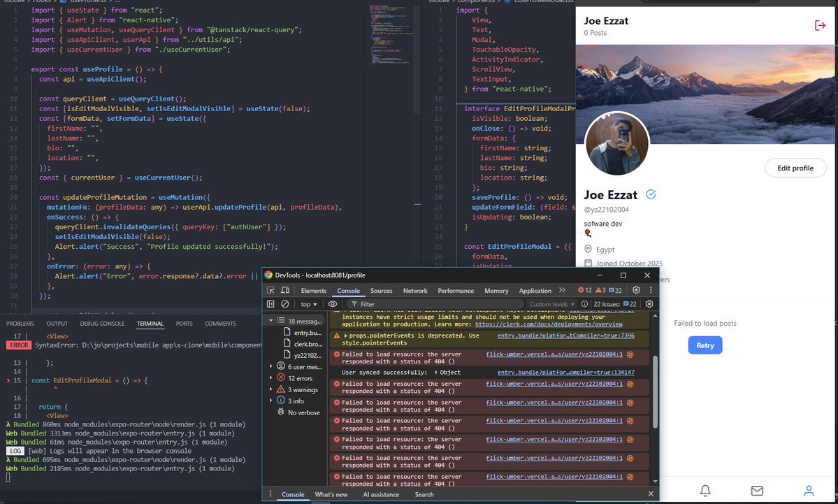The height and width of the screenshot is (504, 838).
Task: Open the entry.bundle source link ending in 7396
Action: tap(566, 336)
